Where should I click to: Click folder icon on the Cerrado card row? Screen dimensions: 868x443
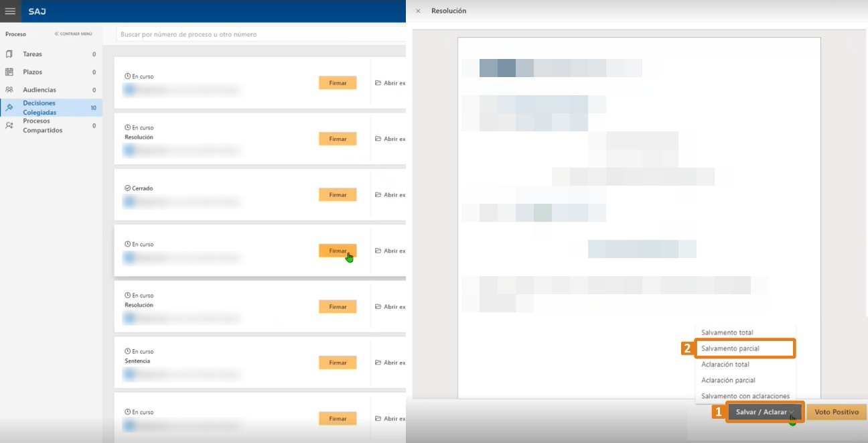click(378, 195)
